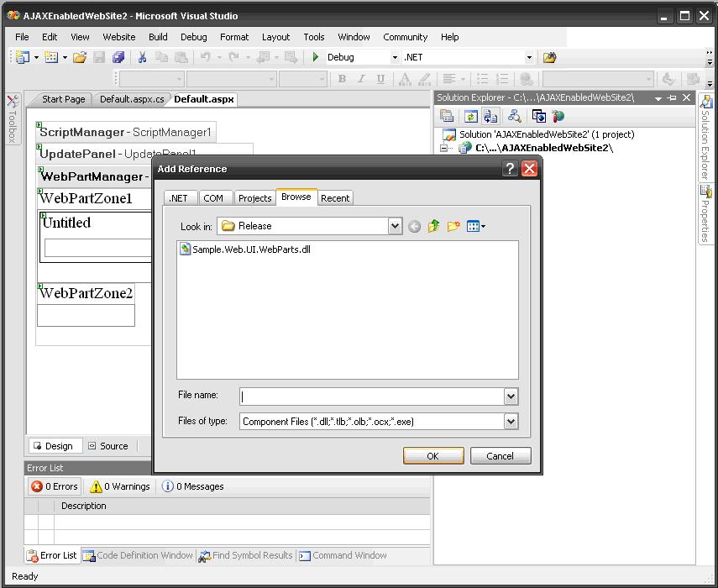This screenshot has height=588, width=718.
Task: Open the Command Window tab
Action: tap(343, 555)
